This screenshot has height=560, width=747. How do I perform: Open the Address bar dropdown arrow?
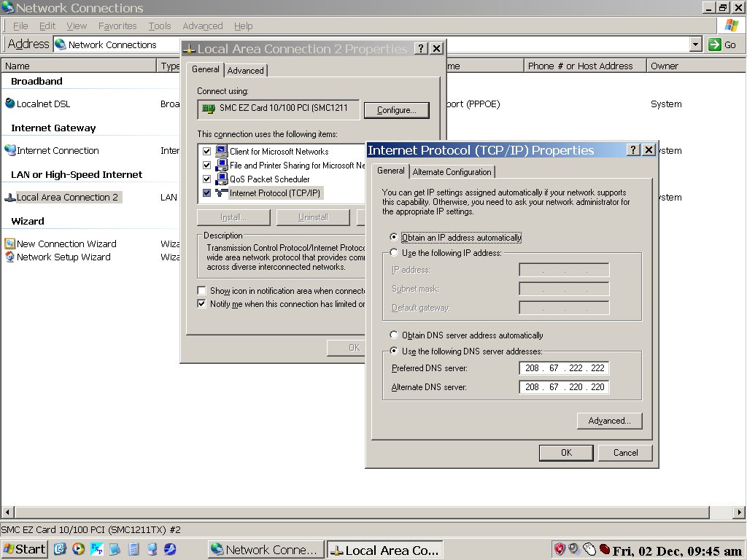point(695,44)
